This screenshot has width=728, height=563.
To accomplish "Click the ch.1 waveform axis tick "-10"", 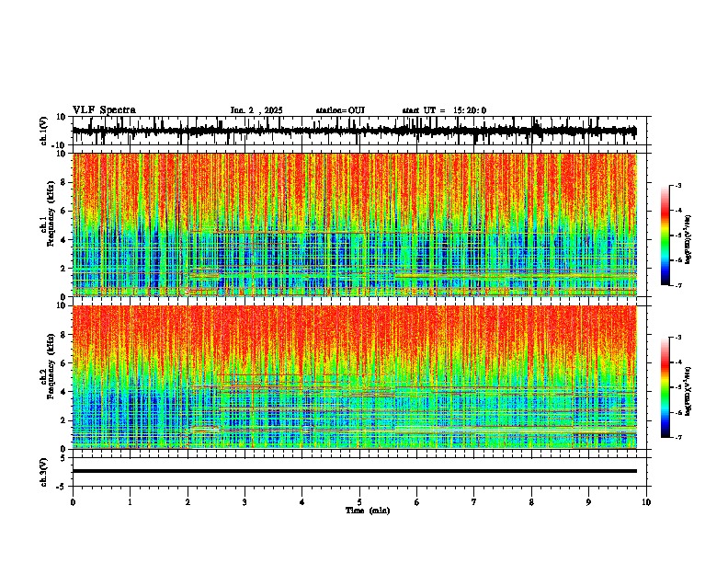I will (60, 145).
